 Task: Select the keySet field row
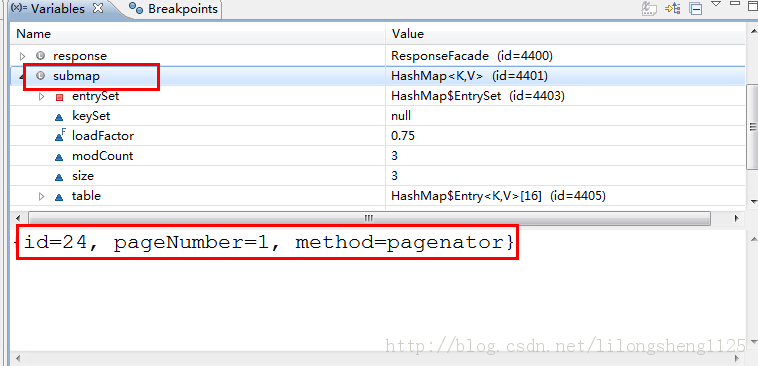click(378, 116)
